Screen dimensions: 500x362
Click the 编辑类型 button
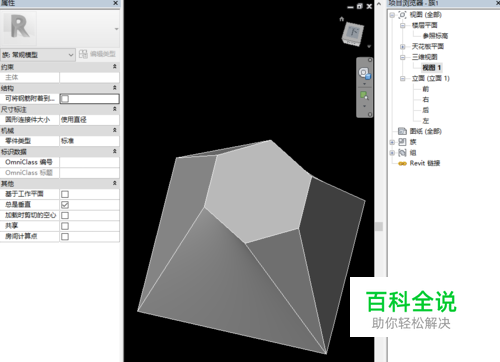tap(98, 54)
